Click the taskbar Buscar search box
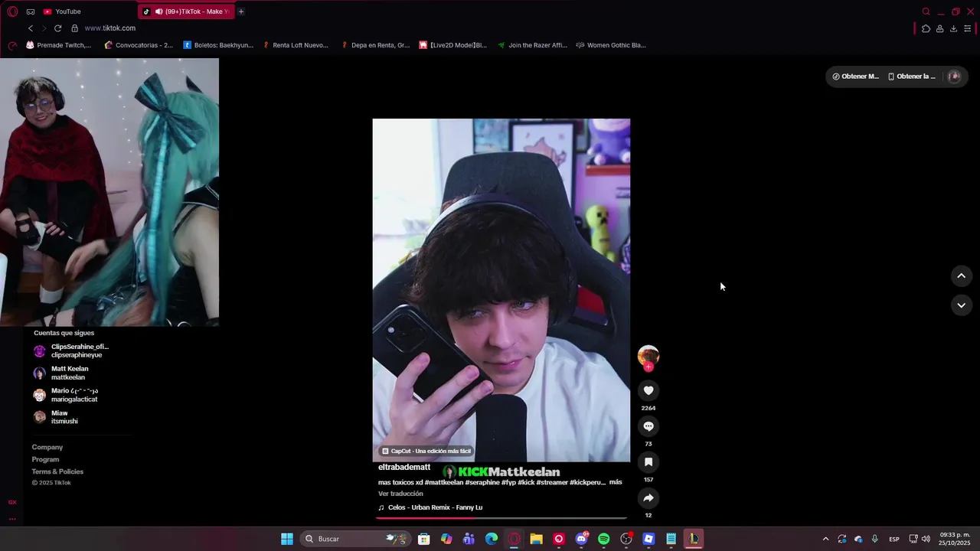Image resolution: width=980 pixels, height=551 pixels. click(x=356, y=539)
